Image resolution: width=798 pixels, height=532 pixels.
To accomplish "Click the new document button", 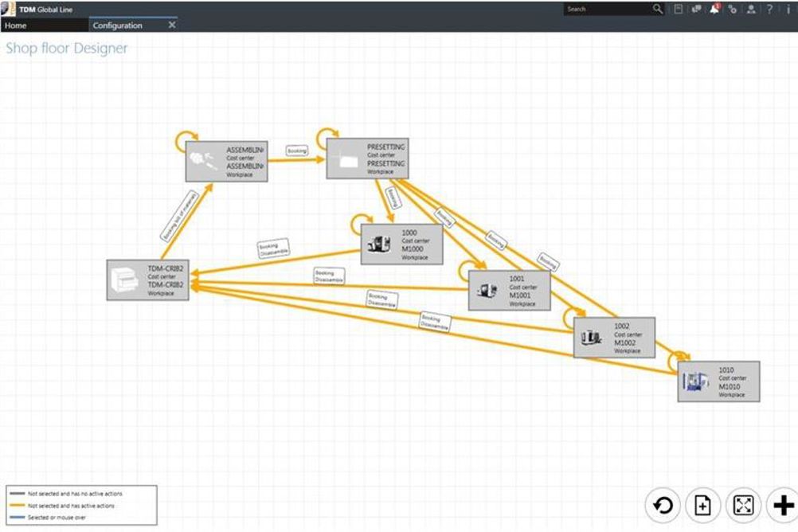I will point(703,506).
